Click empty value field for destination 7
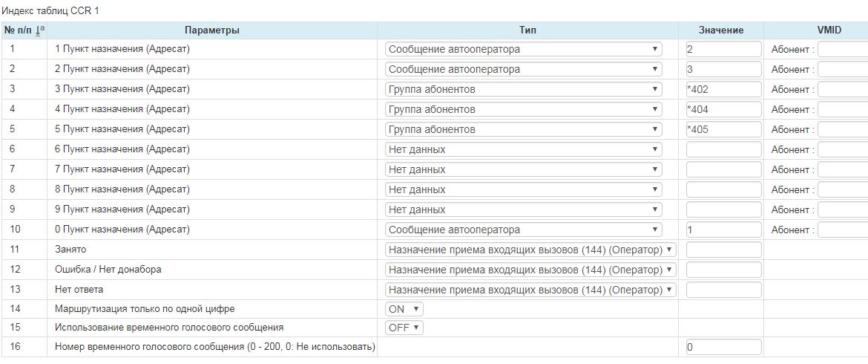 (x=723, y=169)
